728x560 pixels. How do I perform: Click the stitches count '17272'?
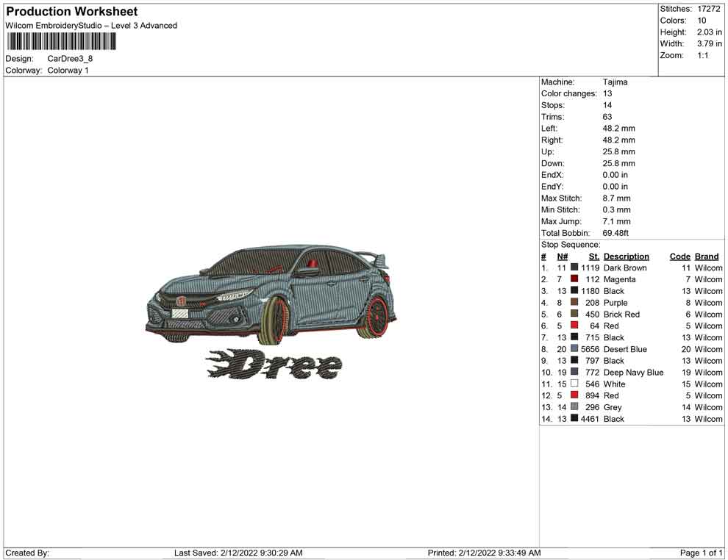709,9
